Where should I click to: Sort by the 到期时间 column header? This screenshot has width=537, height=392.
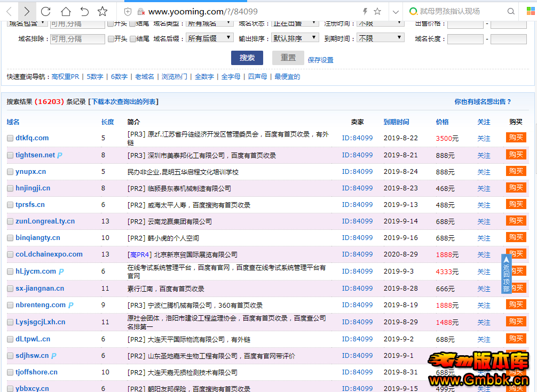(x=396, y=122)
